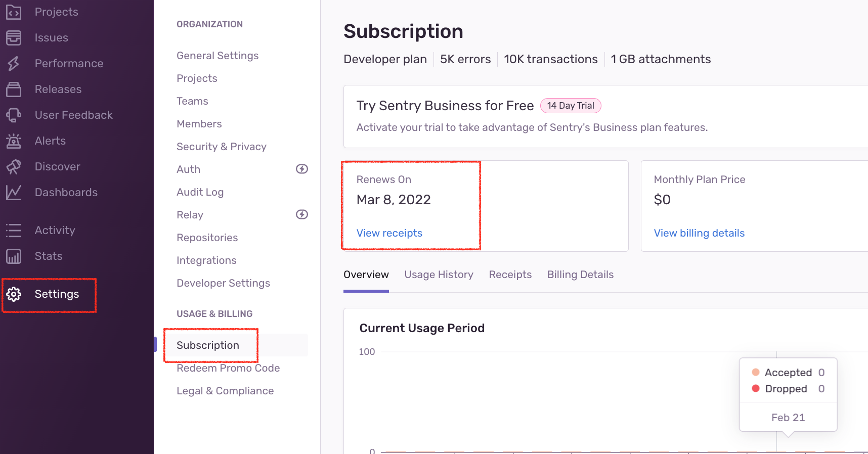This screenshot has height=454, width=868.
Task: Click the Releases box icon
Action: pos(14,89)
